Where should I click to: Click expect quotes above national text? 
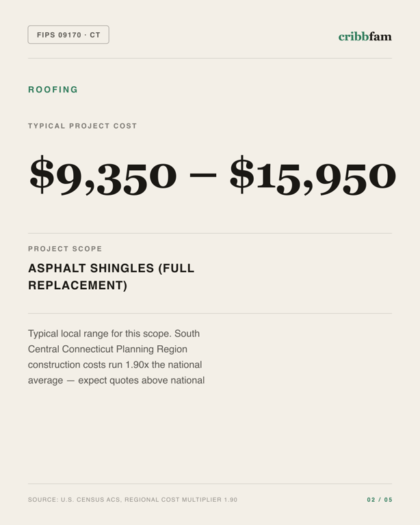point(142,380)
